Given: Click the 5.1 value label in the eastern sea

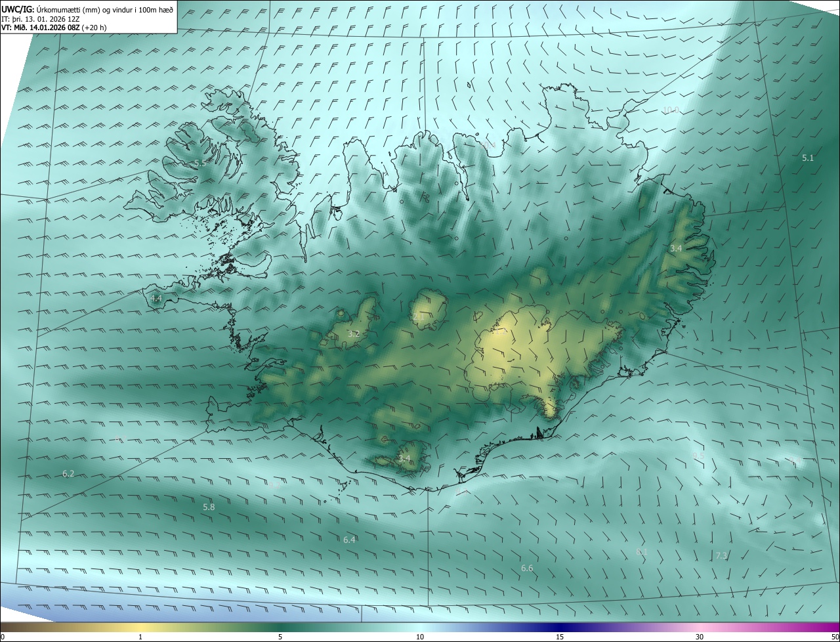Looking at the screenshot, I should point(808,158).
